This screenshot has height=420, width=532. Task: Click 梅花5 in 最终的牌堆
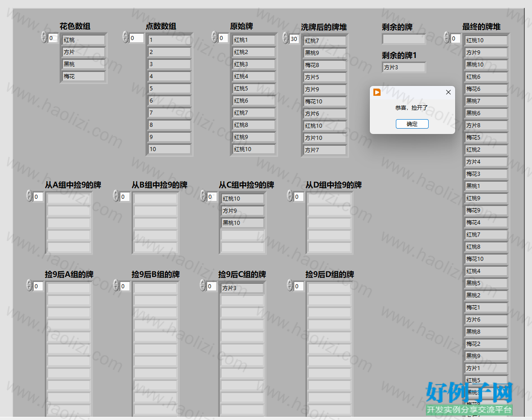pos(486,138)
